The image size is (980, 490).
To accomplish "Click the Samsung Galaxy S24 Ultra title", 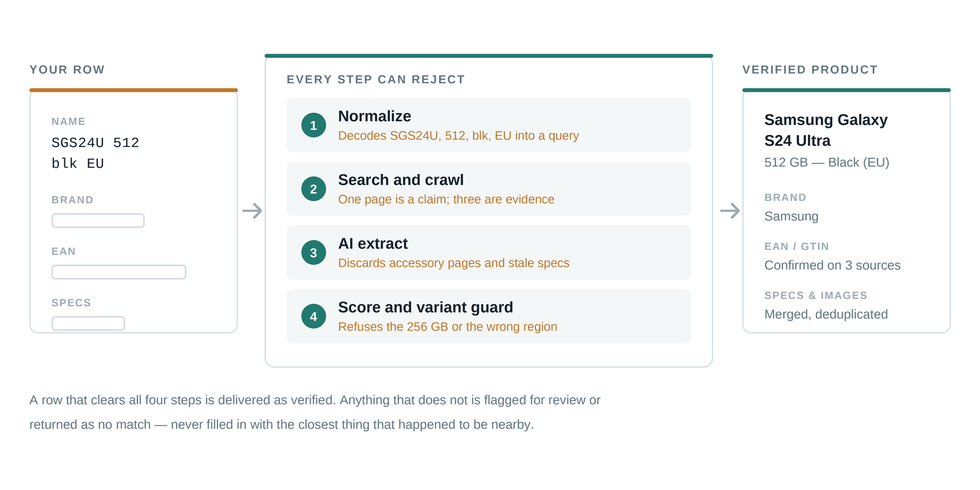I will click(826, 130).
